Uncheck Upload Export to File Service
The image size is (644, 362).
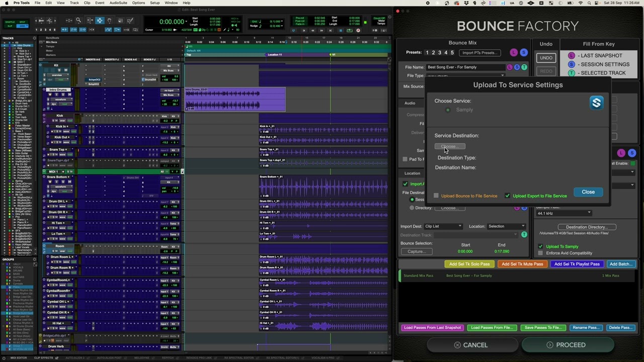507,196
